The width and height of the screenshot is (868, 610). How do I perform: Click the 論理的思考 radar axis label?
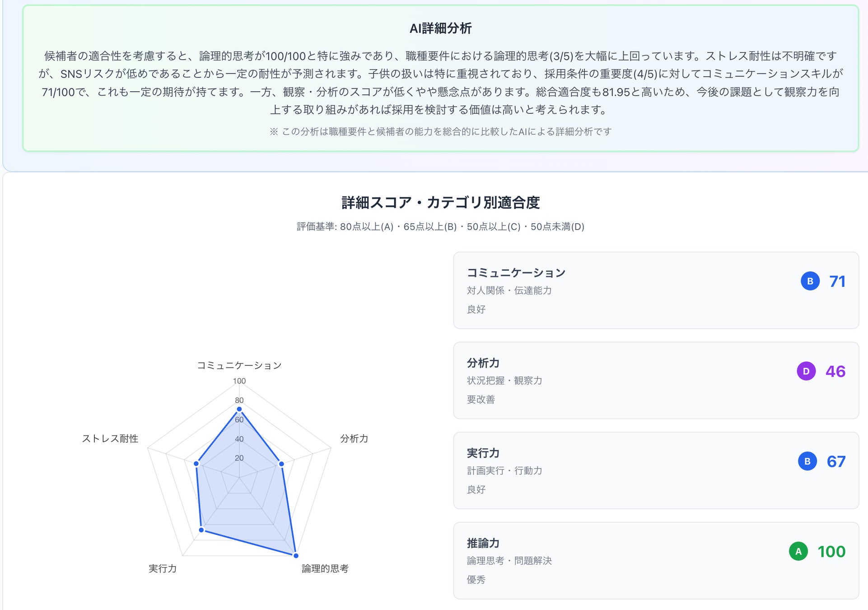(325, 568)
